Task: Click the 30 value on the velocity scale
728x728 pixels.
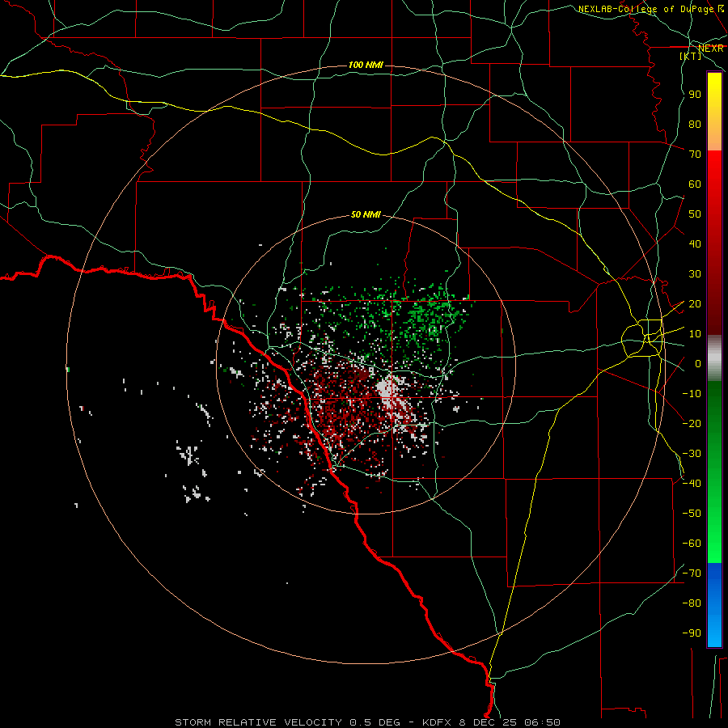Action: pyautogui.click(x=695, y=274)
